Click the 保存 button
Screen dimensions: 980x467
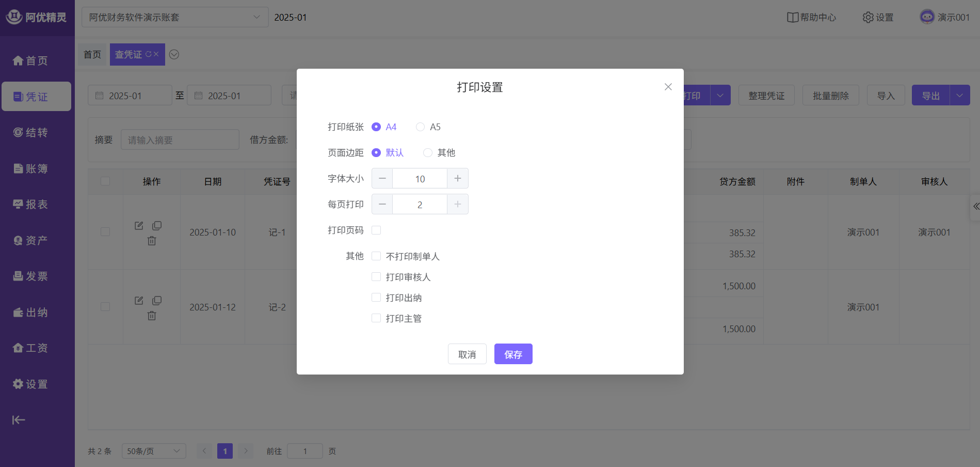click(x=513, y=354)
